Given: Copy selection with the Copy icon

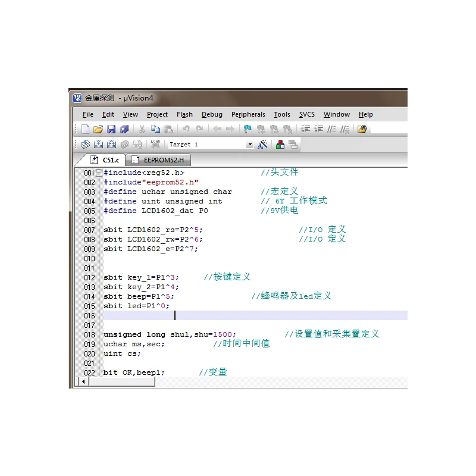Looking at the screenshot, I should point(155,129).
